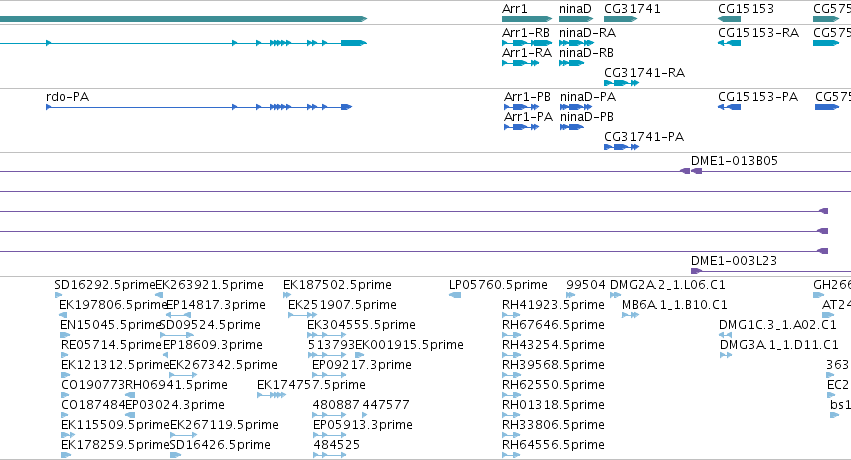Viewport: 851px width, 460px height.
Task: Open RH67646.5prime EST label
Action: [553, 325]
